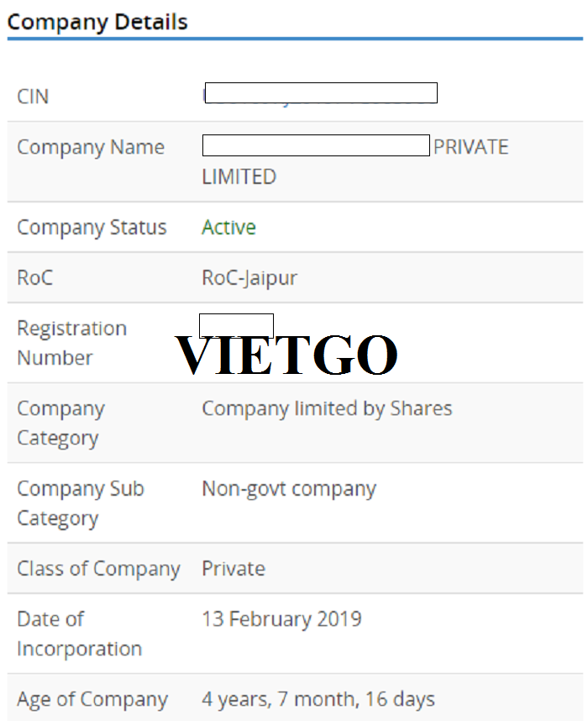Click the redacted registration number box
This screenshot has width=588, height=721.
coord(236,325)
